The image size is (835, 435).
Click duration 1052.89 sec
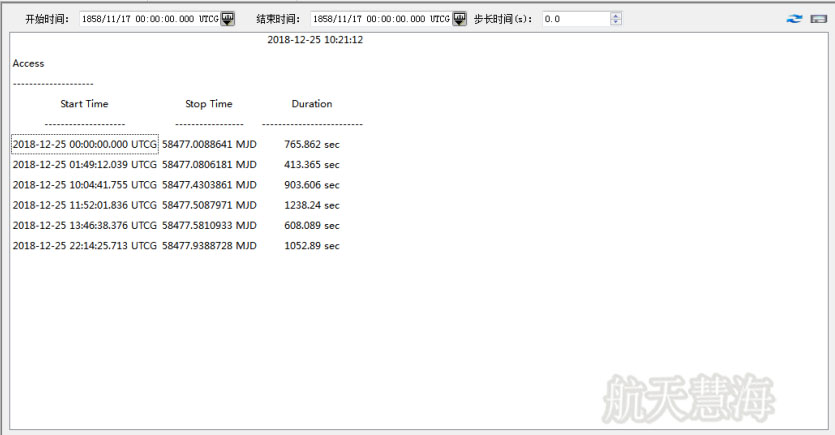coord(312,245)
